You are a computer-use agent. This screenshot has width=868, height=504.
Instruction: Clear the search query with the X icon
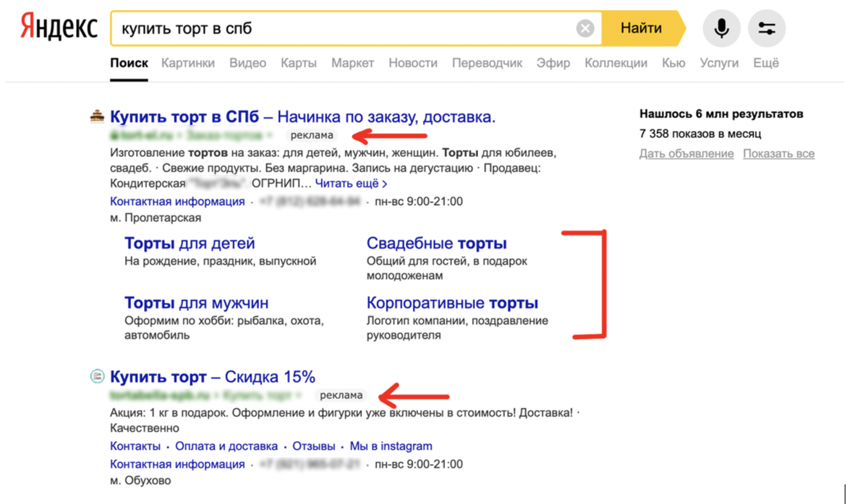[585, 28]
